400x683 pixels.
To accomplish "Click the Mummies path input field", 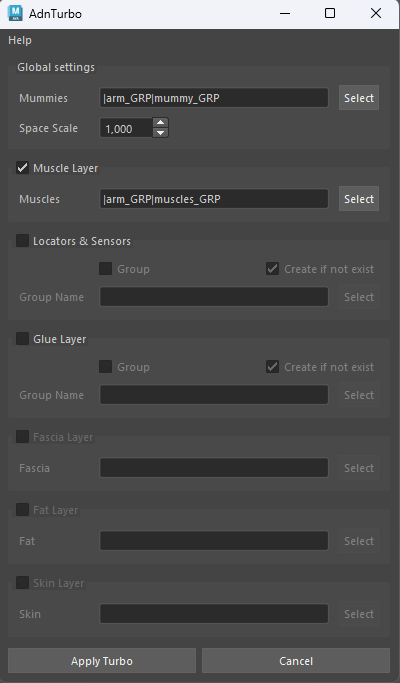I will pyautogui.click(x=214, y=98).
